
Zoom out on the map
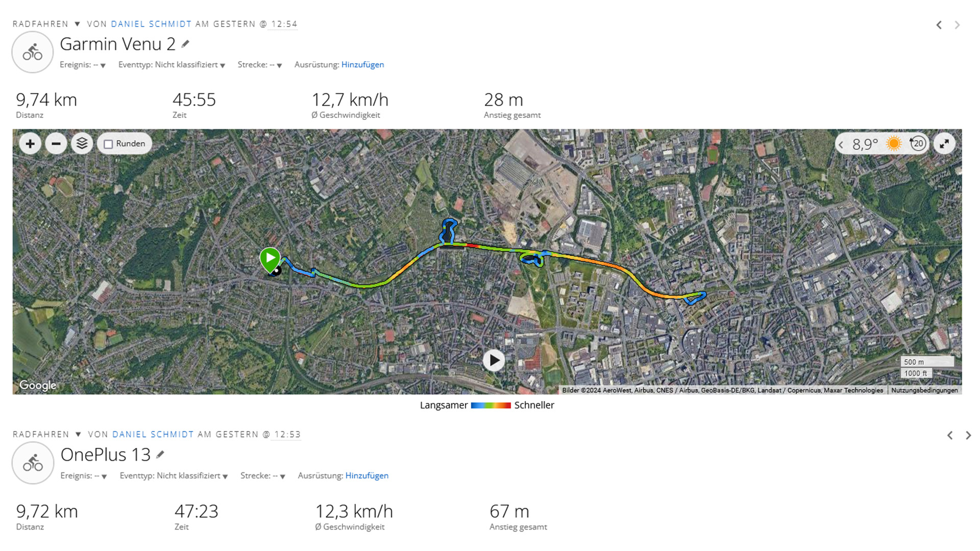pyautogui.click(x=56, y=144)
